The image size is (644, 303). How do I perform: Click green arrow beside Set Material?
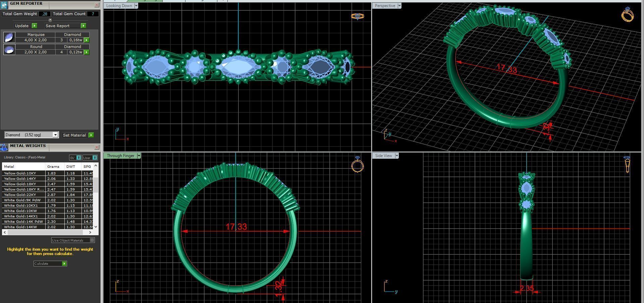coord(91,135)
